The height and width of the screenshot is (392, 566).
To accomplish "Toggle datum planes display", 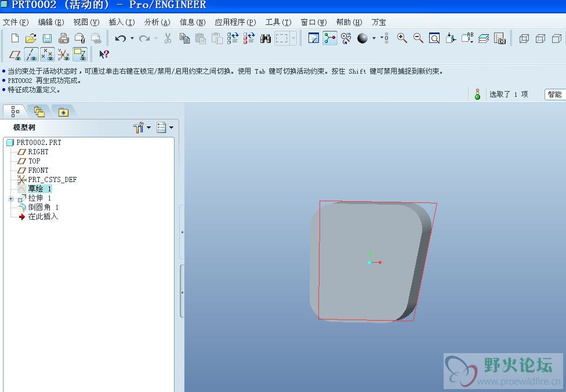I will (15, 55).
